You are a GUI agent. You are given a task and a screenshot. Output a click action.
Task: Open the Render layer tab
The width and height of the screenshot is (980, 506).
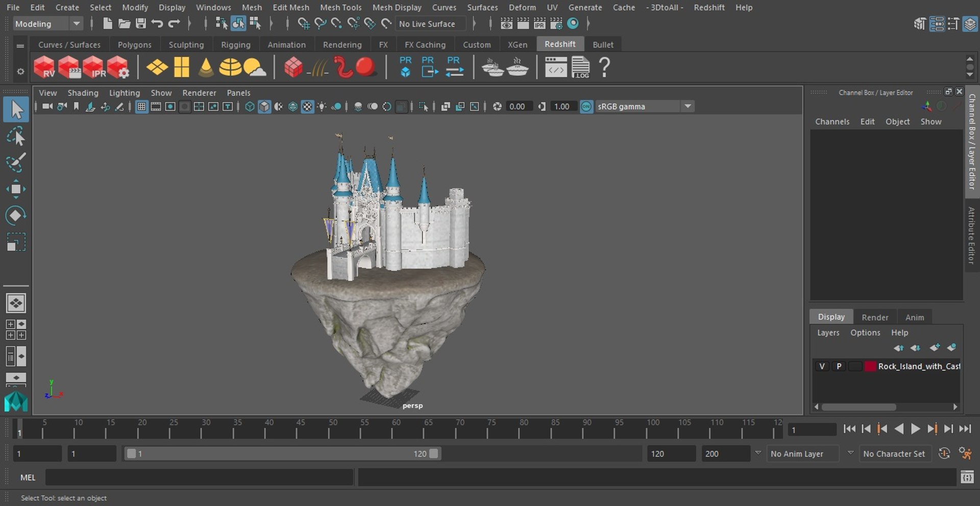point(875,317)
